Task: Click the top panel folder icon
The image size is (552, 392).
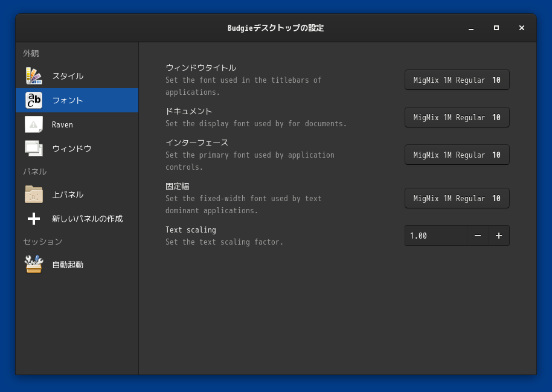Action: (x=34, y=194)
